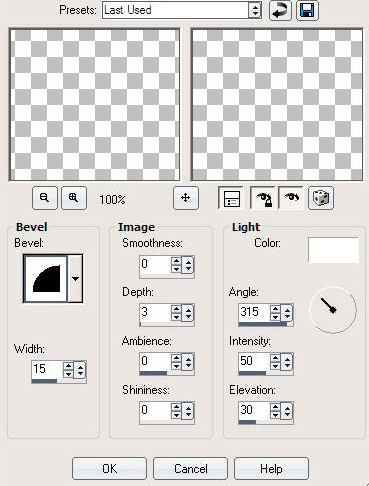This screenshot has height=486, width=369.
Task: Click the navigate crosshair icon
Action: tap(186, 198)
